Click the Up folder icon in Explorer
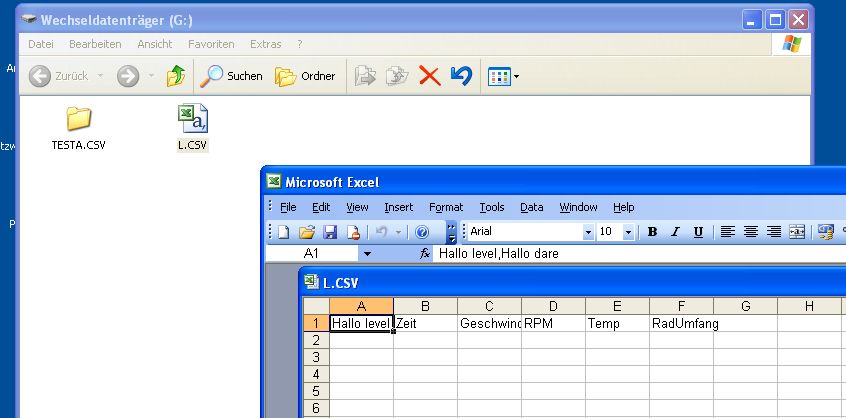This screenshot has width=846, height=418. click(176, 76)
